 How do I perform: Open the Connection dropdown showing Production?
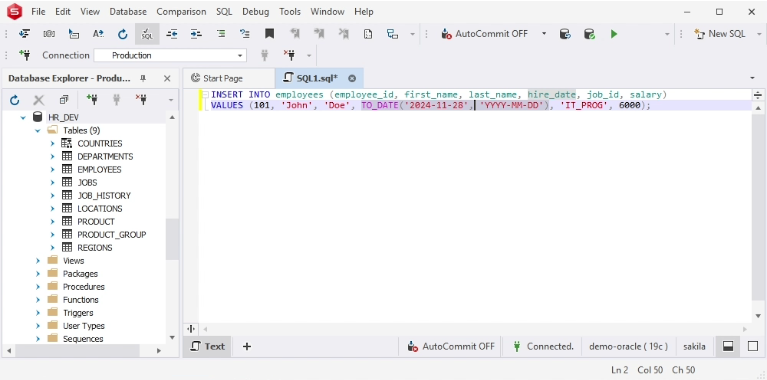tap(170, 55)
